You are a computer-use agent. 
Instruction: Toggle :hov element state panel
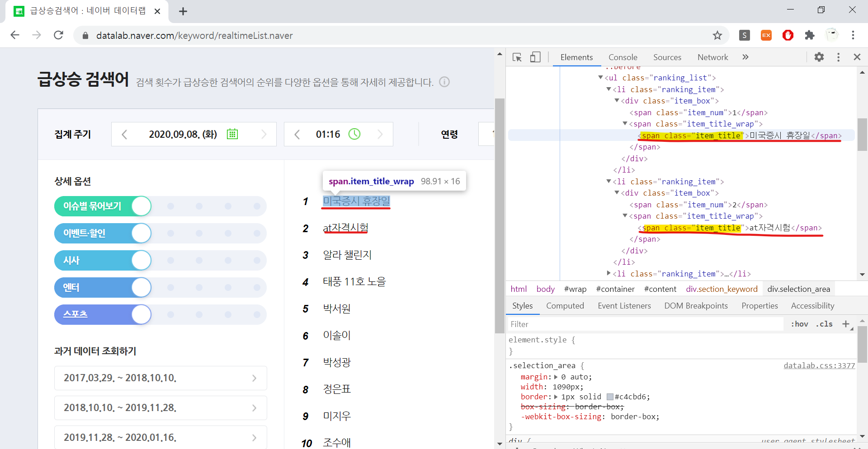(799, 324)
